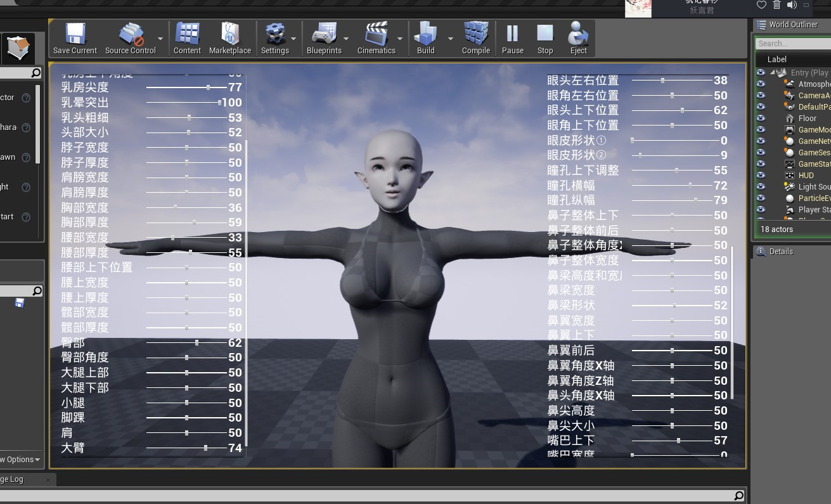
Task: Toggle visibility of the Atmosphere actor
Action: tap(761, 84)
